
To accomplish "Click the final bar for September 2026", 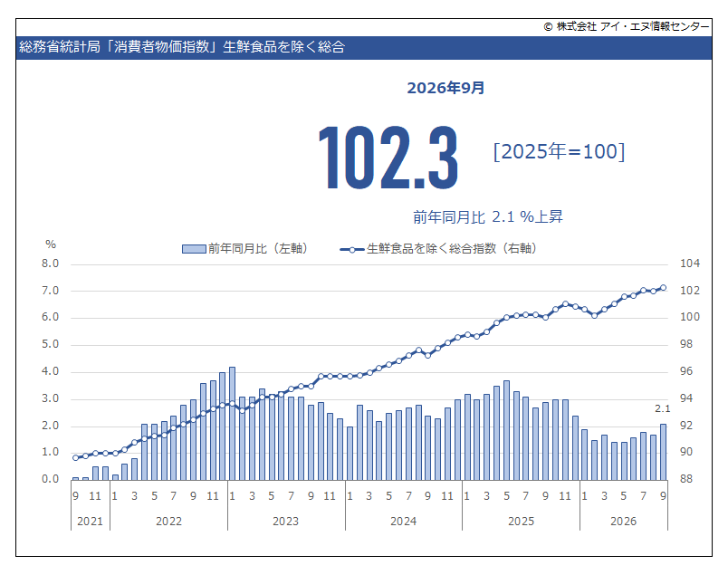I will 663,452.
